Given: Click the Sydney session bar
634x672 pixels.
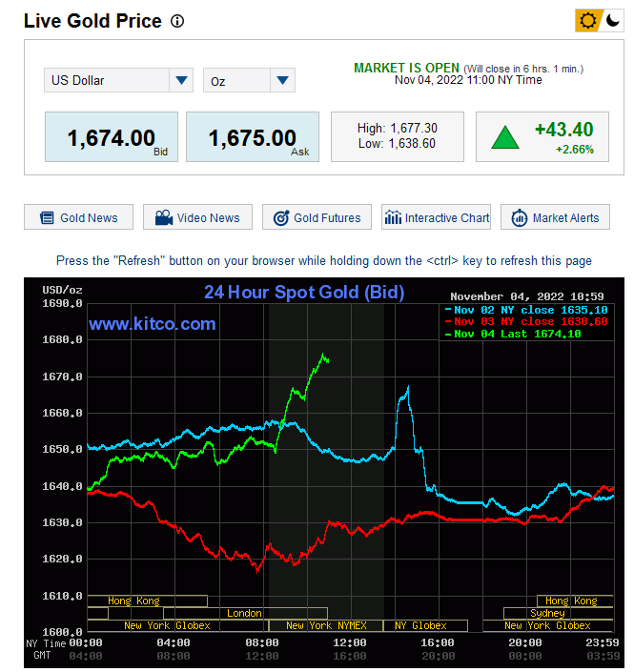Looking at the screenshot, I should click(558, 613).
